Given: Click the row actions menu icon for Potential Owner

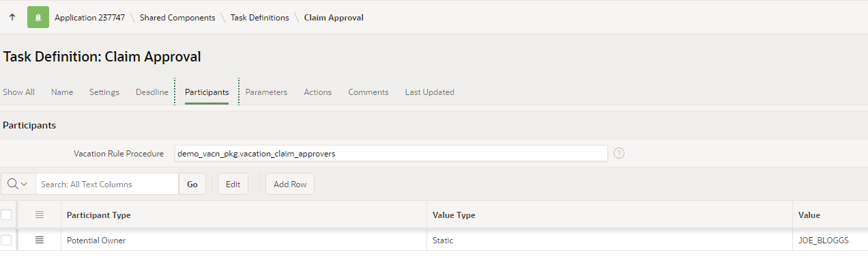Looking at the screenshot, I should pyautogui.click(x=39, y=240).
